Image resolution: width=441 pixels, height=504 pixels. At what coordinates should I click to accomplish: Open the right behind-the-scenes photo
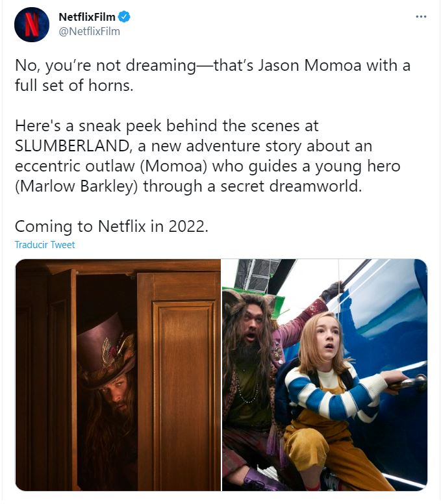[325, 375]
